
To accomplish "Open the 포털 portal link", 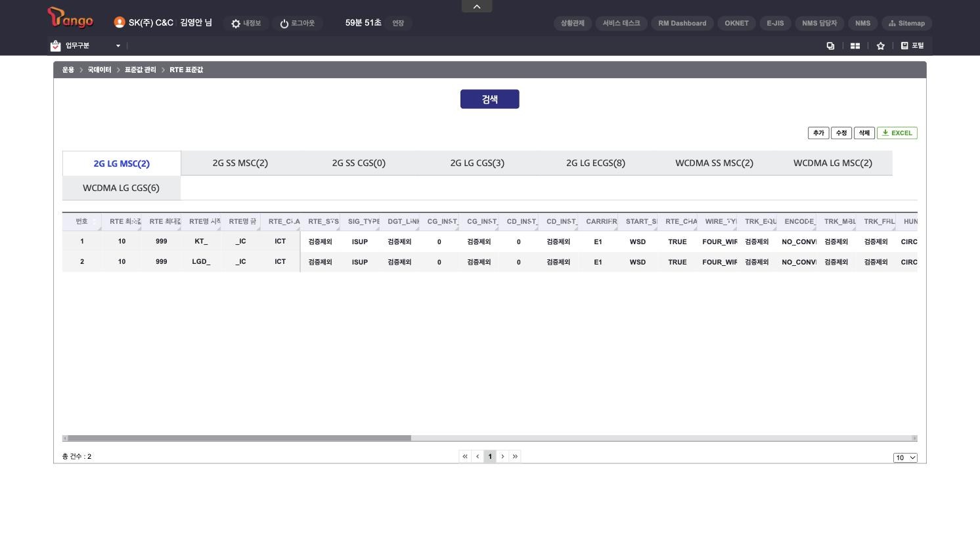I will point(912,45).
